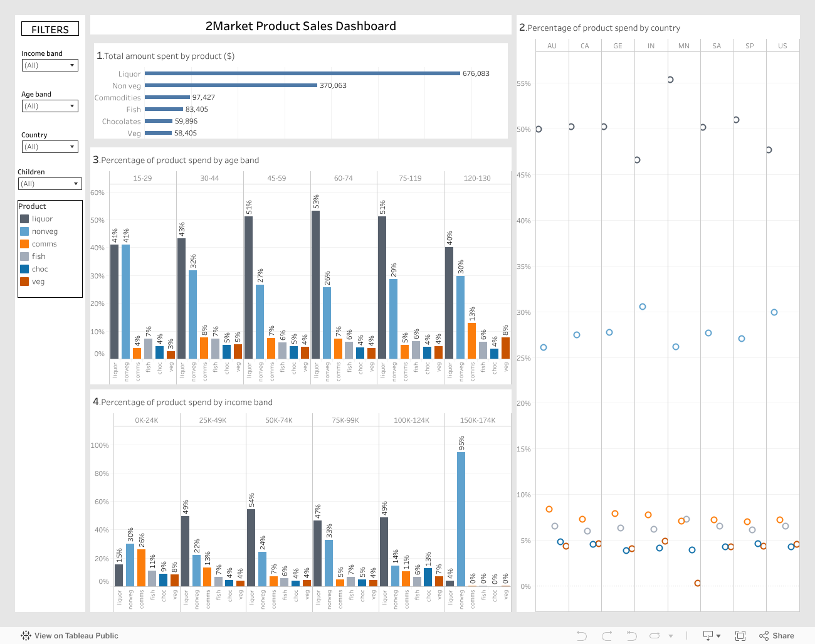Click the Redo icon in bottom toolbar

pos(606,636)
